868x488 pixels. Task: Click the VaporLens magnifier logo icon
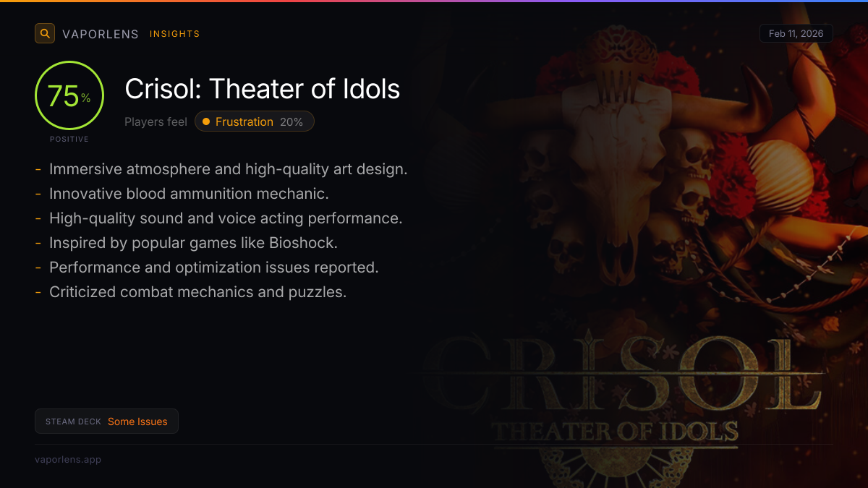click(45, 33)
